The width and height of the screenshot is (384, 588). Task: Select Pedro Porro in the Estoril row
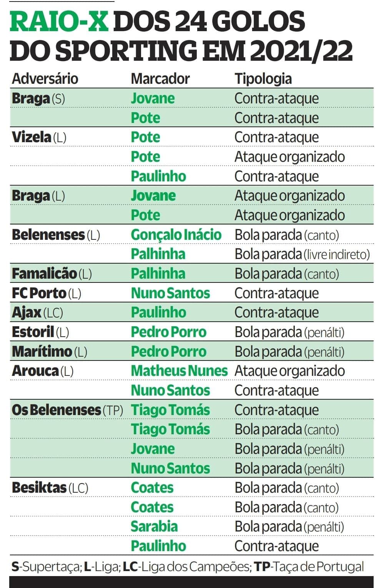(168, 332)
